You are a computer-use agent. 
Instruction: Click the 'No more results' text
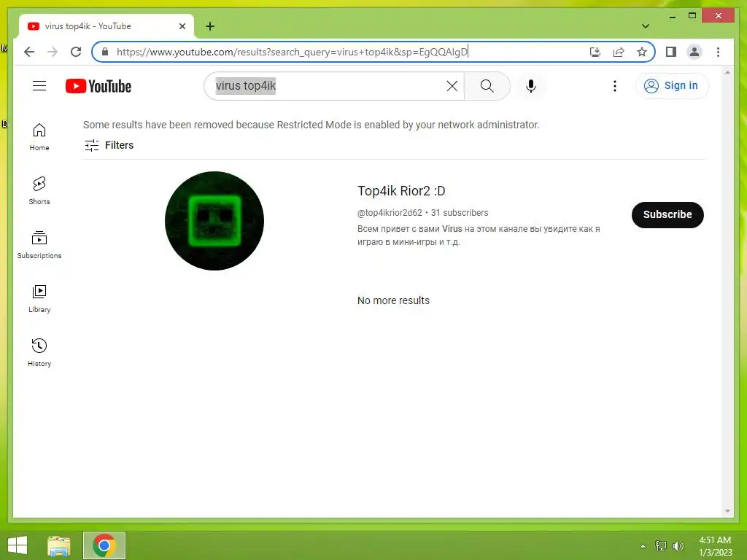coord(393,300)
